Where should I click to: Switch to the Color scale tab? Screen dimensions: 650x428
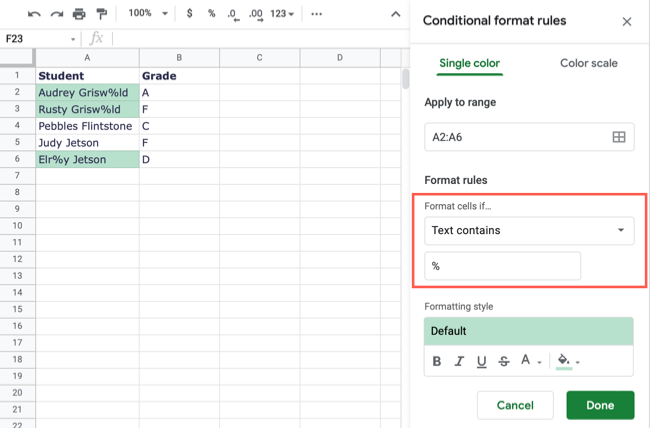pos(588,63)
